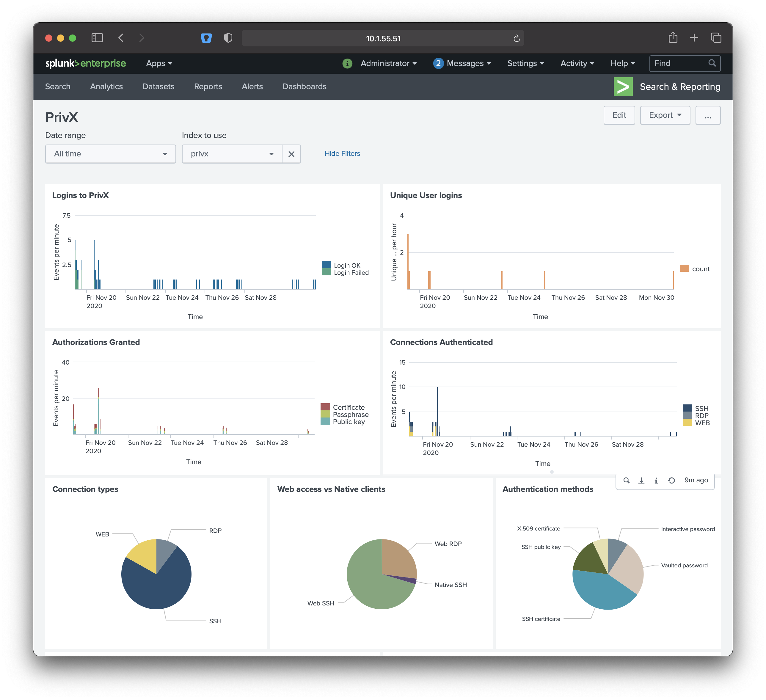Screen dimensions: 766x700
Task: Toggle Certificate series in legend
Action: pyautogui.click(x=342, y=407)
